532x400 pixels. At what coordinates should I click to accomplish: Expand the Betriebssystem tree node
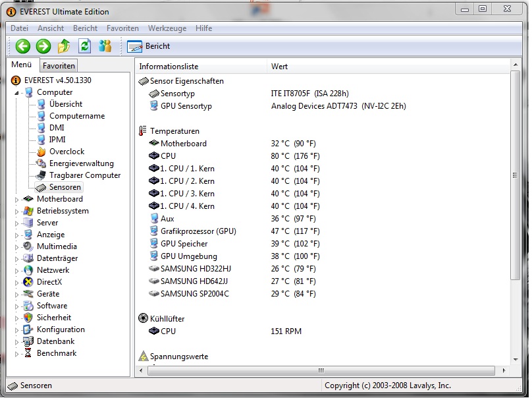tap(16, 212)
